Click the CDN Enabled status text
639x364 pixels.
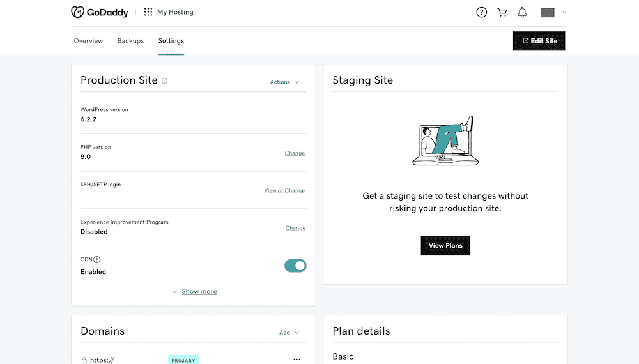(93, 272)
